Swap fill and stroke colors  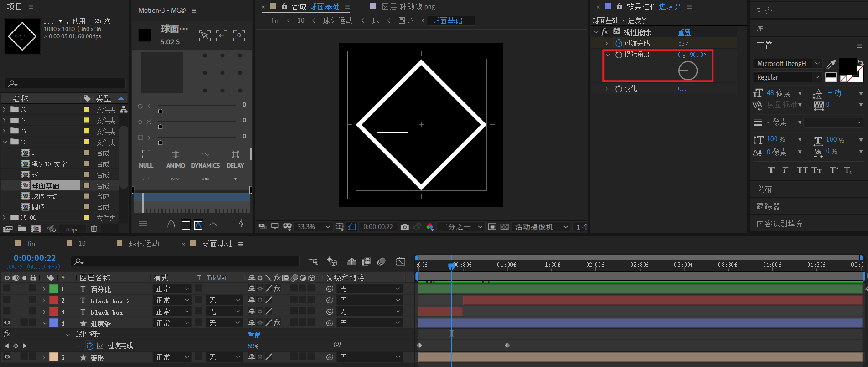pos(860,62)
